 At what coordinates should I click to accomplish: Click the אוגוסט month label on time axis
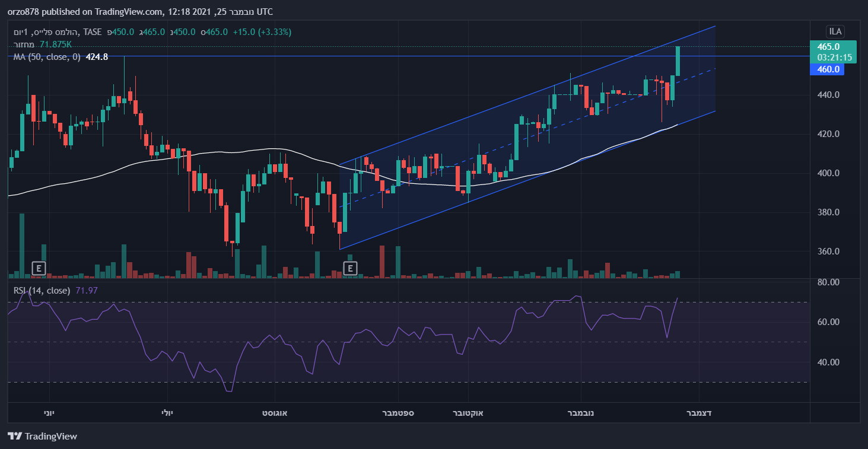pos(275,412)
